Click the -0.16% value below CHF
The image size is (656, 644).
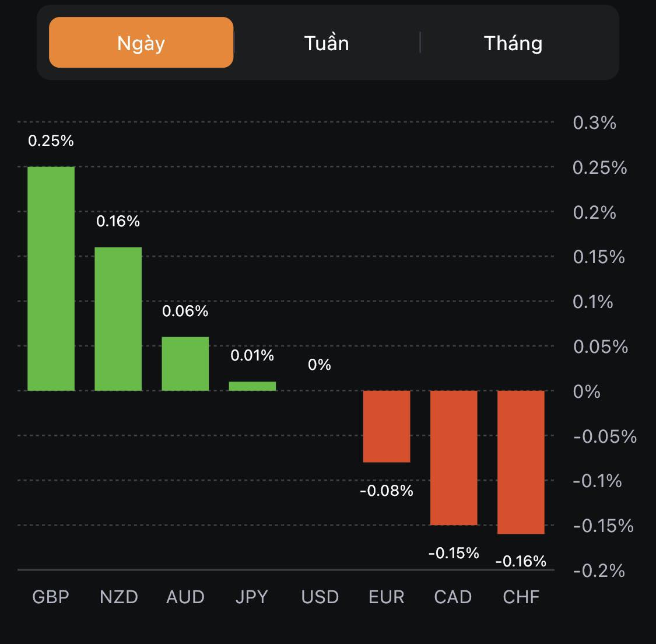coord(521,561)
